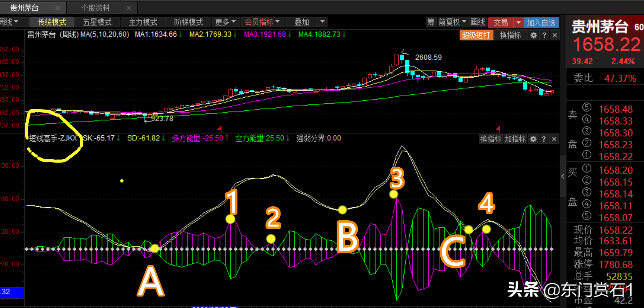Expand the arrow next to 叠加
This screenshot has width=644, height=308.
322,22
